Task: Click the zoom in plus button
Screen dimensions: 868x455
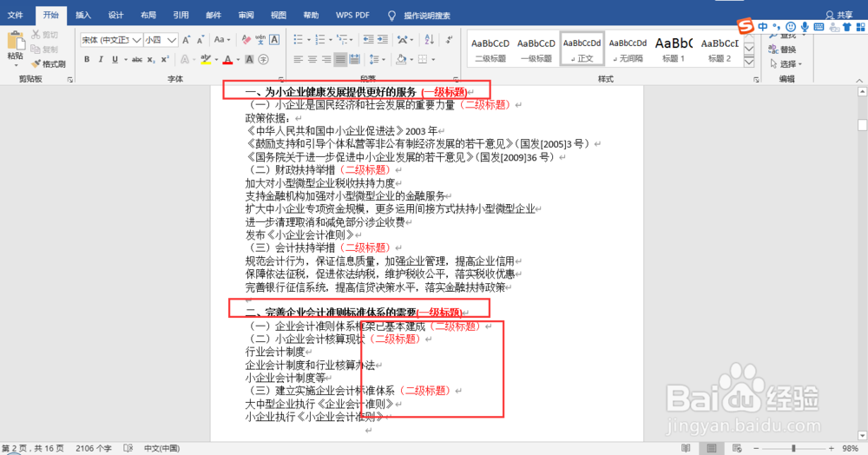Action: (831, 448)
